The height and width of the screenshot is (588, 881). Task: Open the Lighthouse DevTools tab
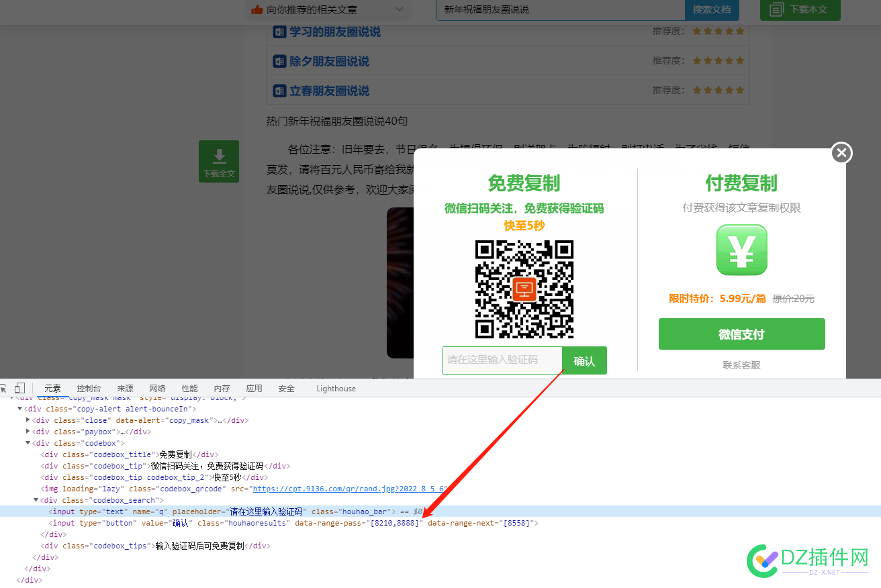pos(336,389)
